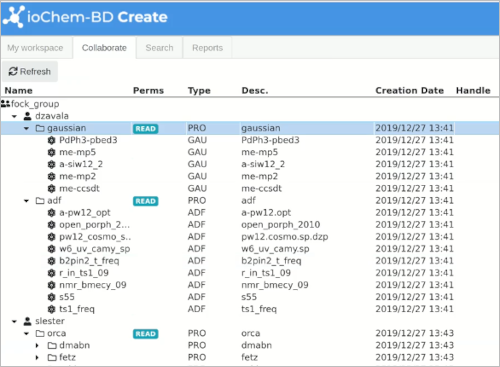Select the fock_group tree row
Screen dimensions: 500x367
click(x=250, y=104)
